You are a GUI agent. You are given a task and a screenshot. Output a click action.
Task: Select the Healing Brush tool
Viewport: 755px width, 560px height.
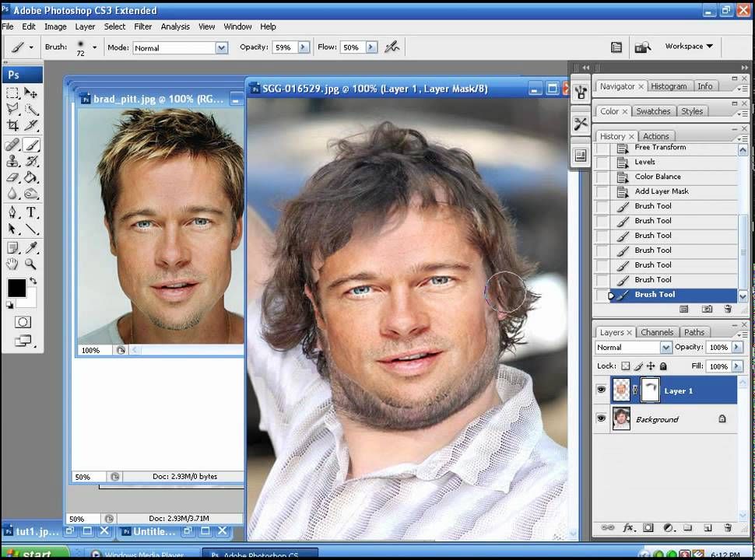tap(12, 145)
